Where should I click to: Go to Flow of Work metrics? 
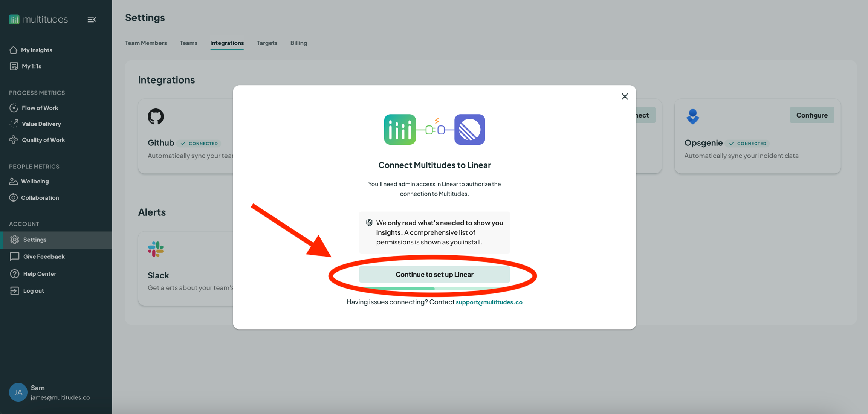tap(40, 108)
